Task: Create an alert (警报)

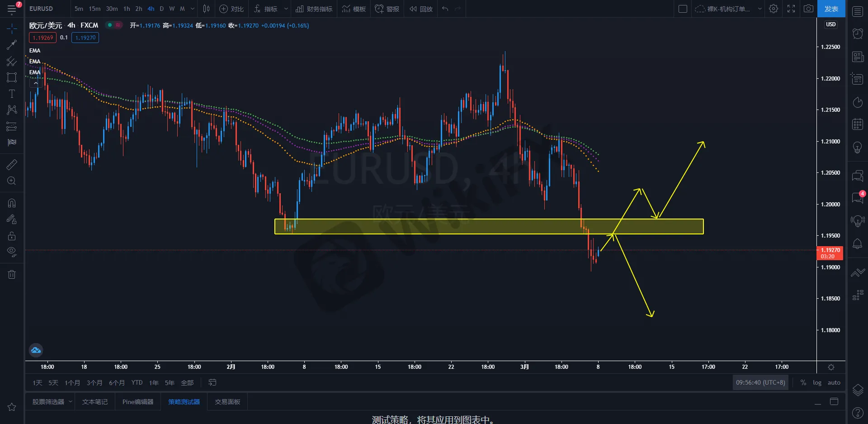Action: tap(387, 9)
